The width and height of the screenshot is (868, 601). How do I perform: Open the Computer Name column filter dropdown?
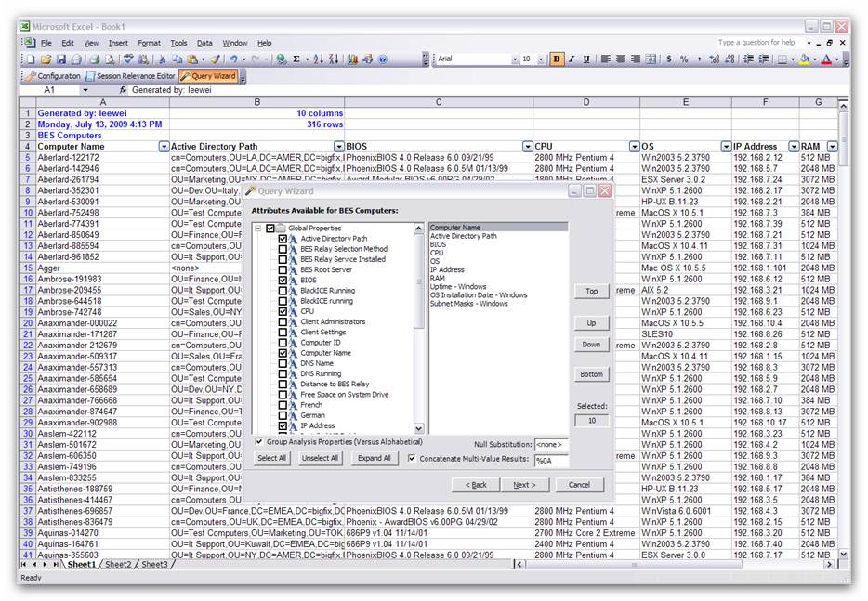point(163,147)
